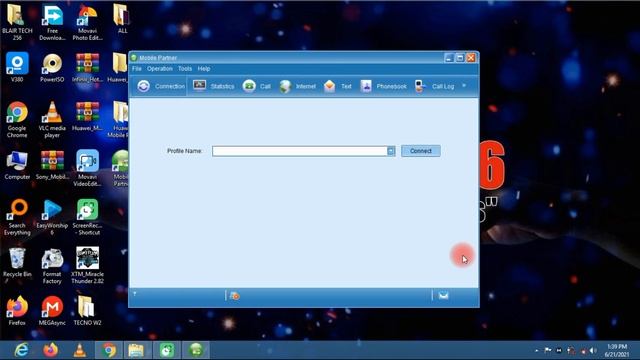Open the Connection tab in Mobile Partner
640x360 pixels.
[161, 86]
